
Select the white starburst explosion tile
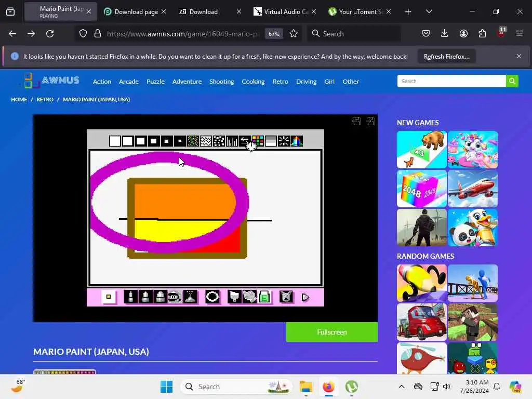click(x=284, y=141)
